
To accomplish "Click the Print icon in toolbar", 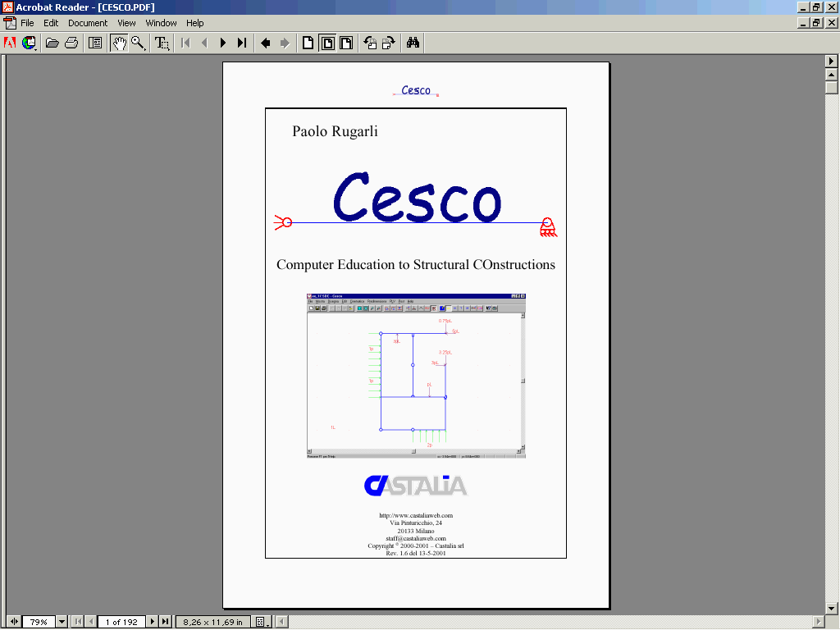I will tap(71, 43).
